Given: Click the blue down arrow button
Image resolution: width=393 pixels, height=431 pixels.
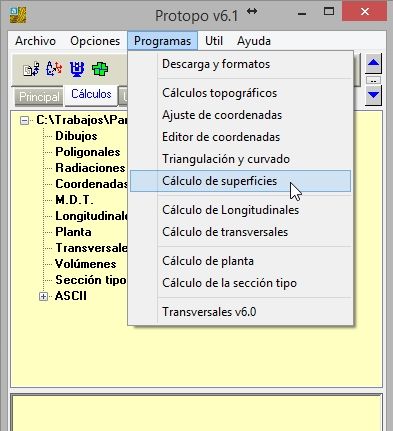Looking at the screenshot, I should pyautogui.click(x=373, y=96).
